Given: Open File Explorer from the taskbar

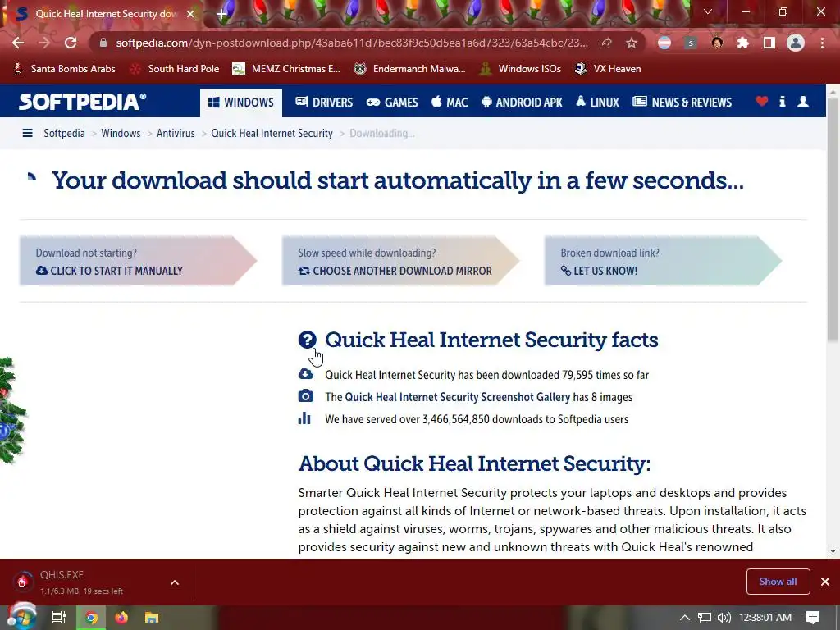Looking at the screenshot, I should click(x=152, y=618).
